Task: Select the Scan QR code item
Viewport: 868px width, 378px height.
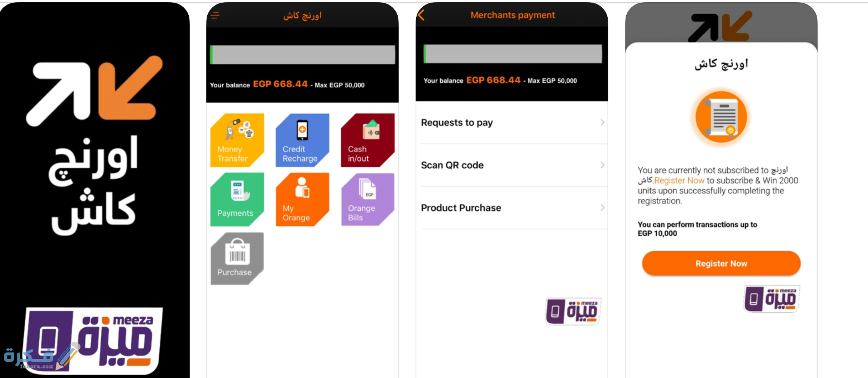Action: pyautogui.click(x=512, y=165)
